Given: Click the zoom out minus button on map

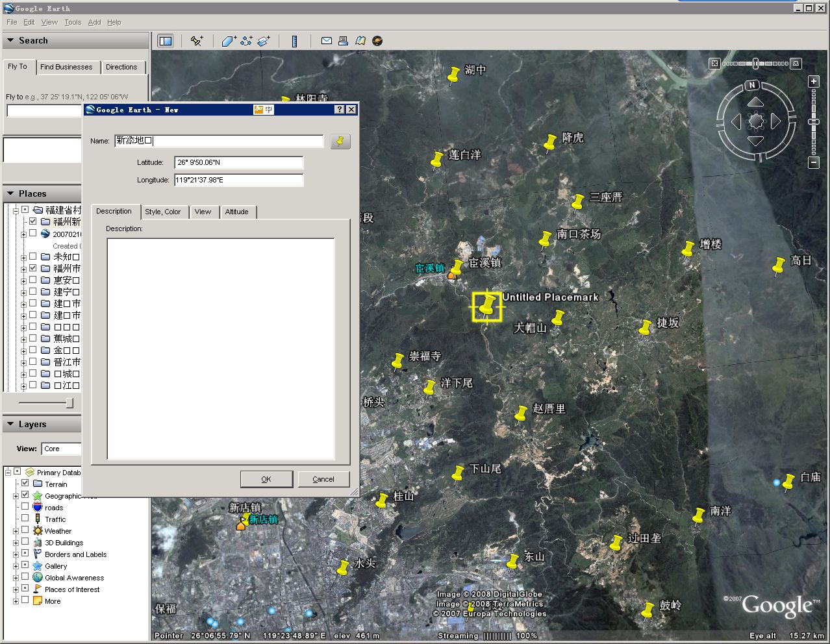Looking at the screenshot, I should tap(814, 163).
